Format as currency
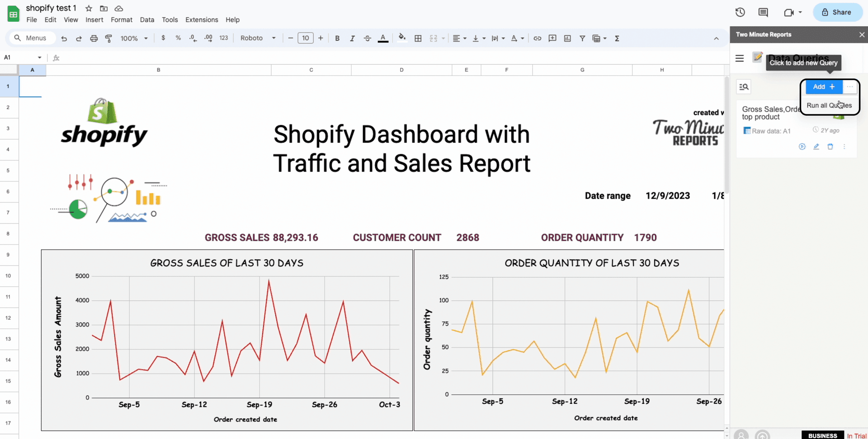Screen dimensions: 868x439 pos(163,38)
